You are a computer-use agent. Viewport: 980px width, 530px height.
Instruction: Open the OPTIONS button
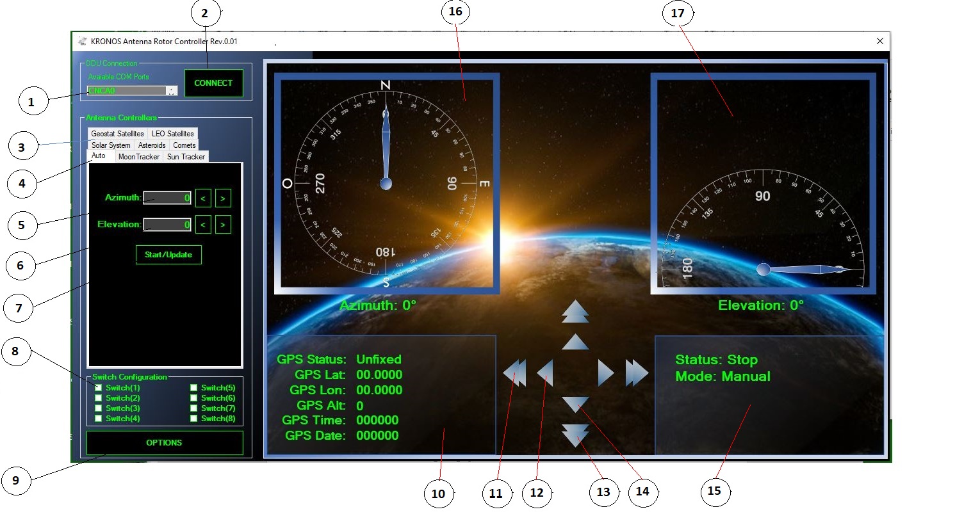tap(165, 443)
